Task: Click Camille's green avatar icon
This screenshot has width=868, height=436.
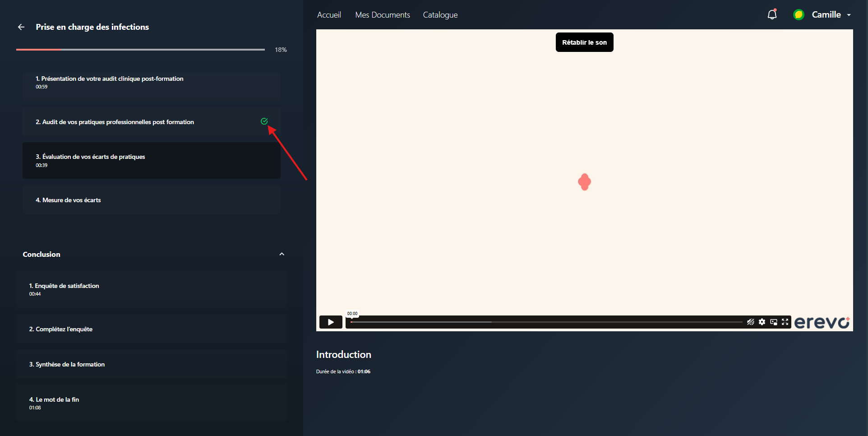Action: pyautogui.click(x=799, y=14)
